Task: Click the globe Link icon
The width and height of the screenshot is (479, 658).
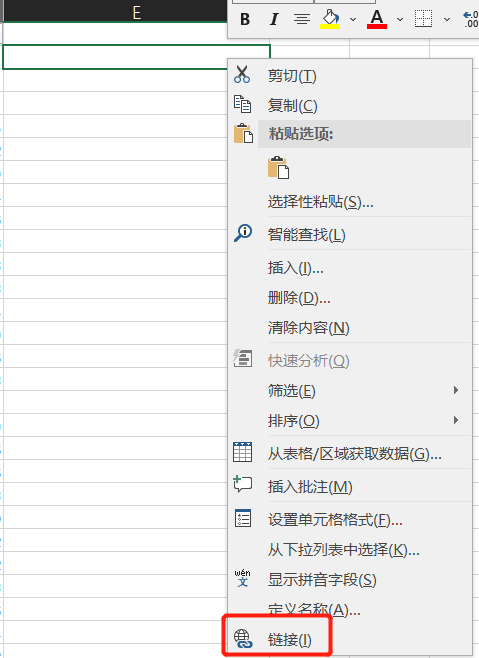Action: pyautogui.click(x=243, y=639)
